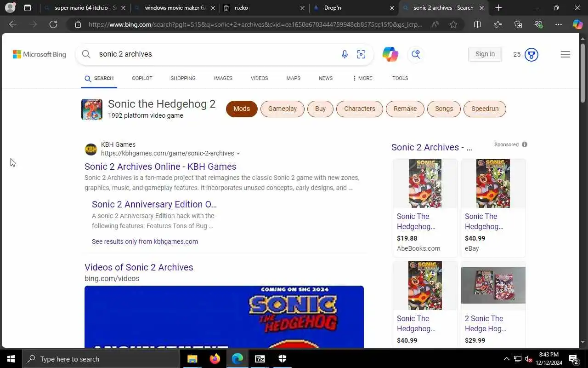This screenshot has width=588, height=368.
Task: Open the Favorites list icon in toolbar
Action: pos(498,24)
